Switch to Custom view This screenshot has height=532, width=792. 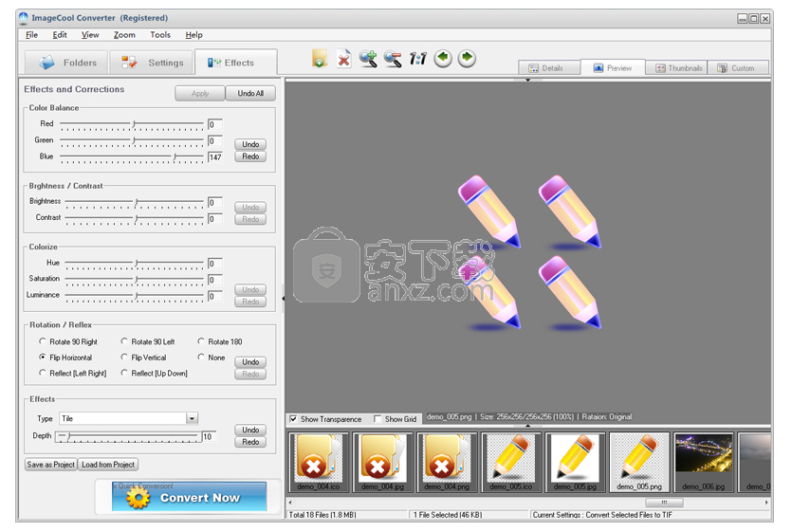coord(738,67)
